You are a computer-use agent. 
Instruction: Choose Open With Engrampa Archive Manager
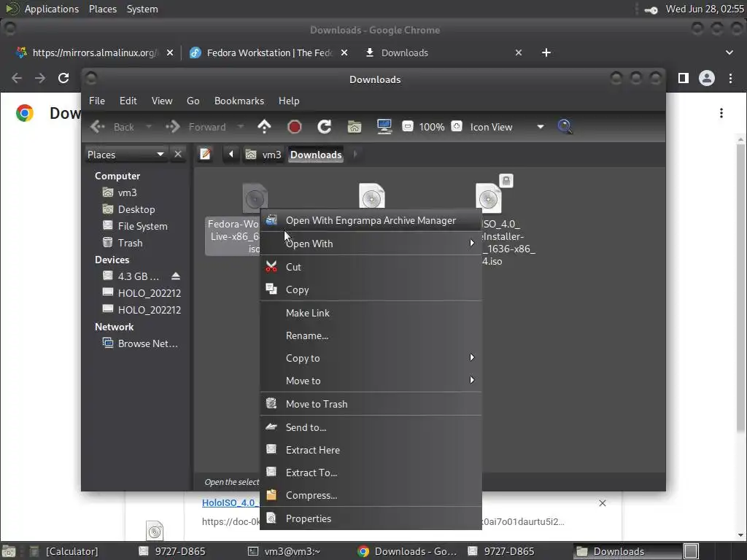[371, 220]
